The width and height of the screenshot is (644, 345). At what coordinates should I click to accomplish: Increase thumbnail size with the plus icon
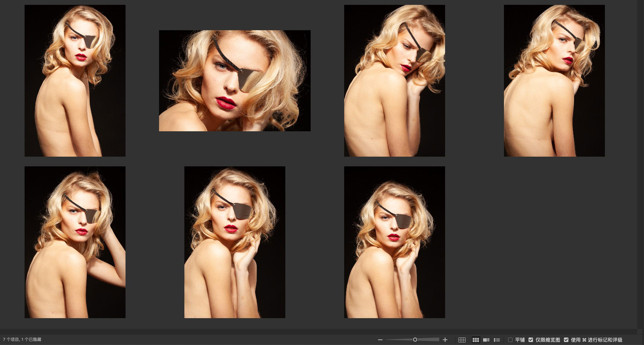tap(445, 340)
